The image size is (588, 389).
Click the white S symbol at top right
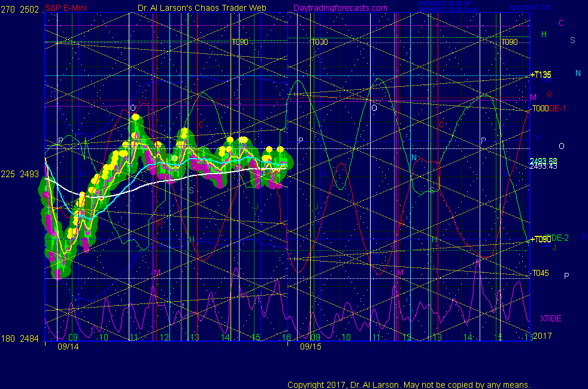(572, 40)
